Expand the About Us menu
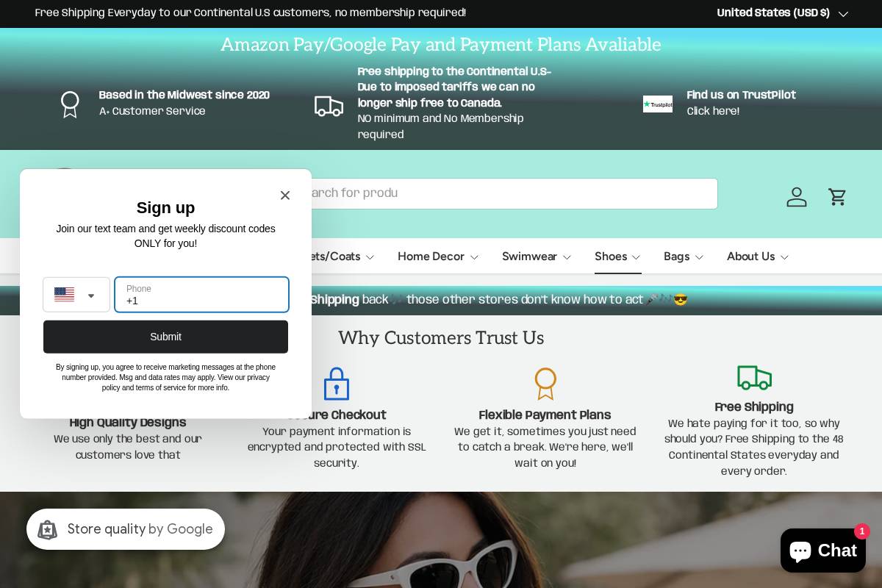The width and height of the screenshot is (882, 588). [x=758, y=257]
